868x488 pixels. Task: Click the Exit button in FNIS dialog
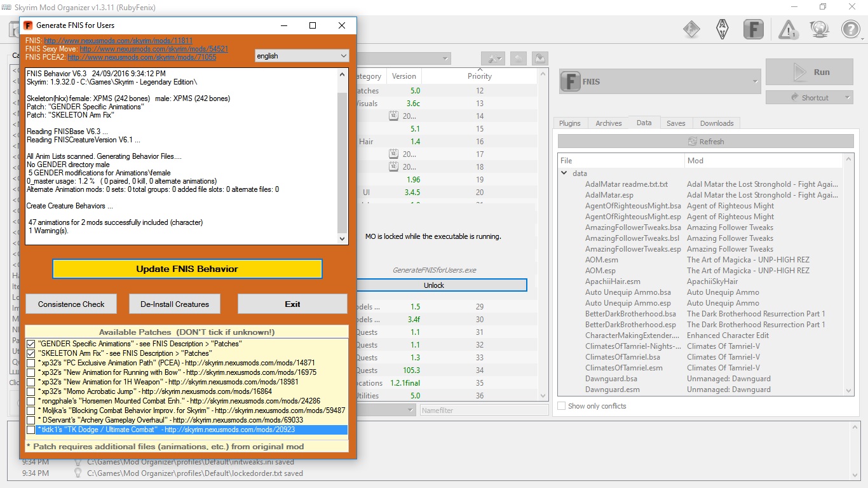click(293, 304)
